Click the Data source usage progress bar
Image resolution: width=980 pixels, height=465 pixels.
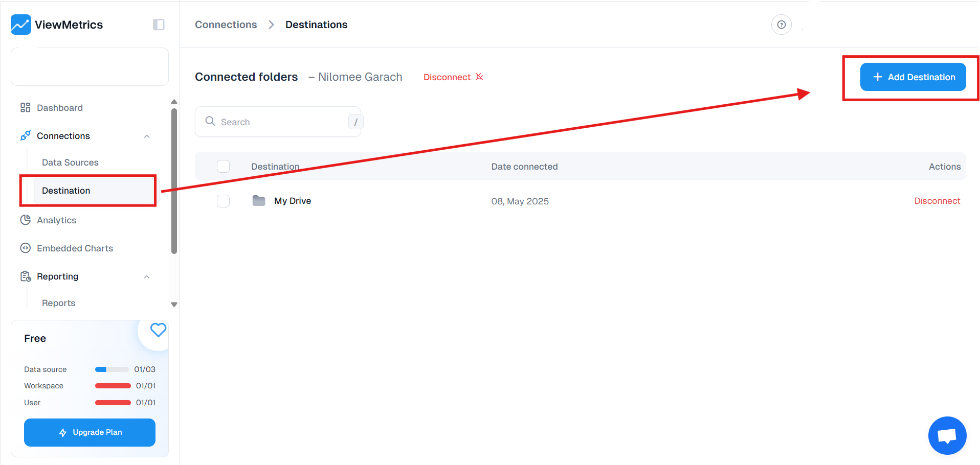click(x=112, y=369)
